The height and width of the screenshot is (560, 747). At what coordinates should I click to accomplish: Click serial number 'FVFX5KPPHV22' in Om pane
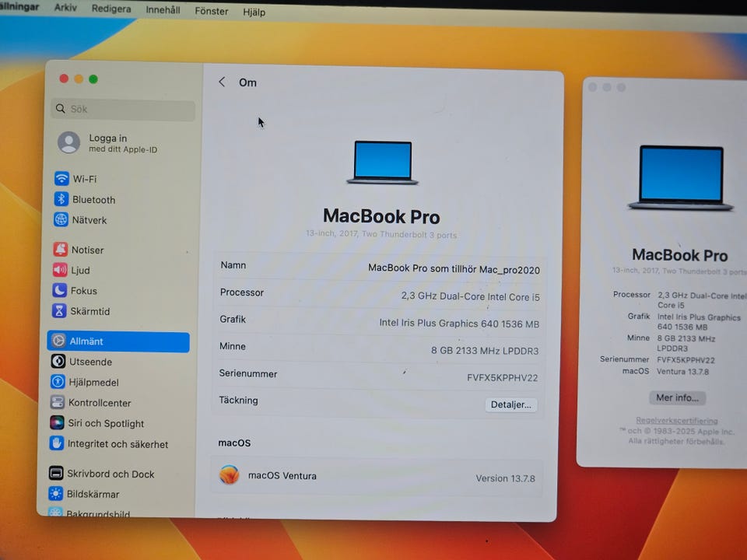(502, 378)
